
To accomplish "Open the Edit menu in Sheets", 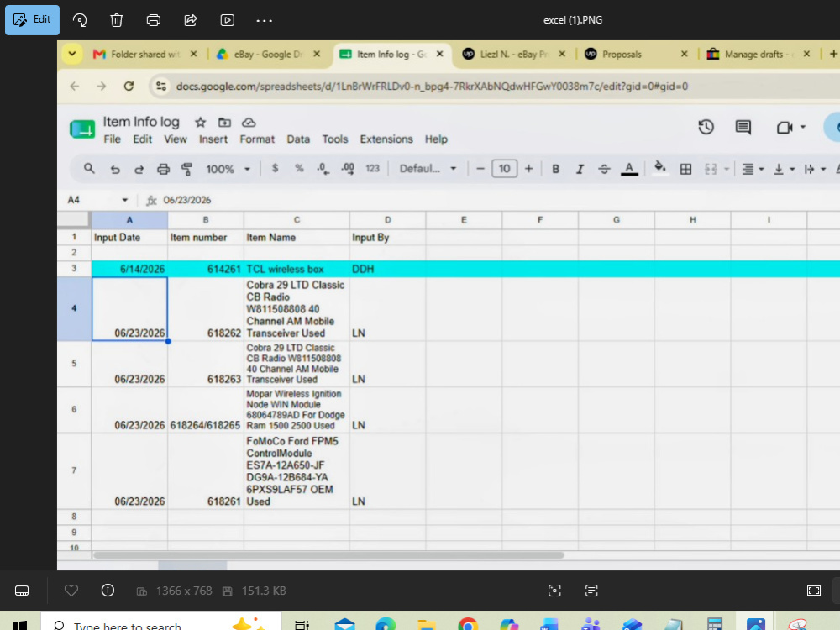I will tap(143, 139).
